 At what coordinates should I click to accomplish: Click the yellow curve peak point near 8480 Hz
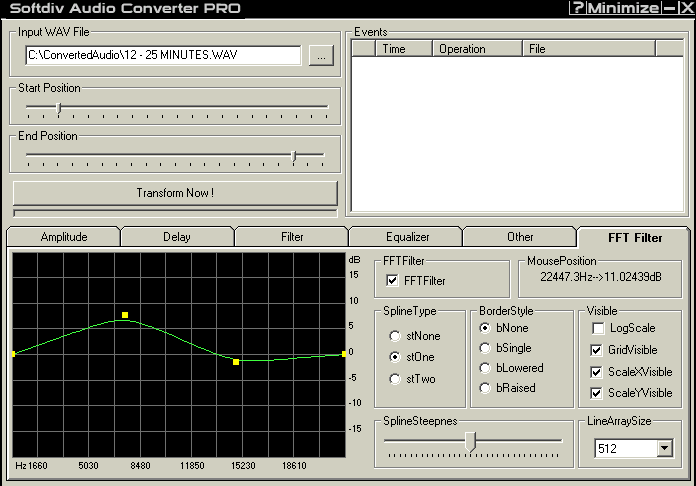(x=125, y=315)
